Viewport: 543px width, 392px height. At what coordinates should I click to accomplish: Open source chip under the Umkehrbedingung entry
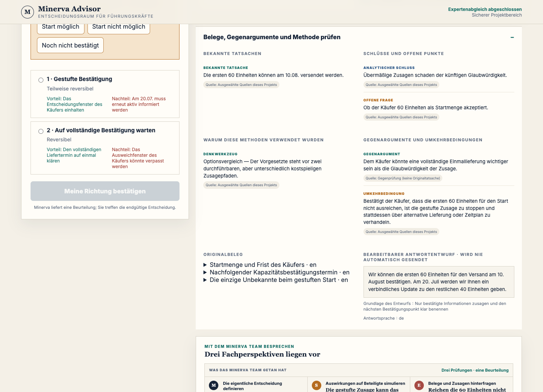point(401,232)
